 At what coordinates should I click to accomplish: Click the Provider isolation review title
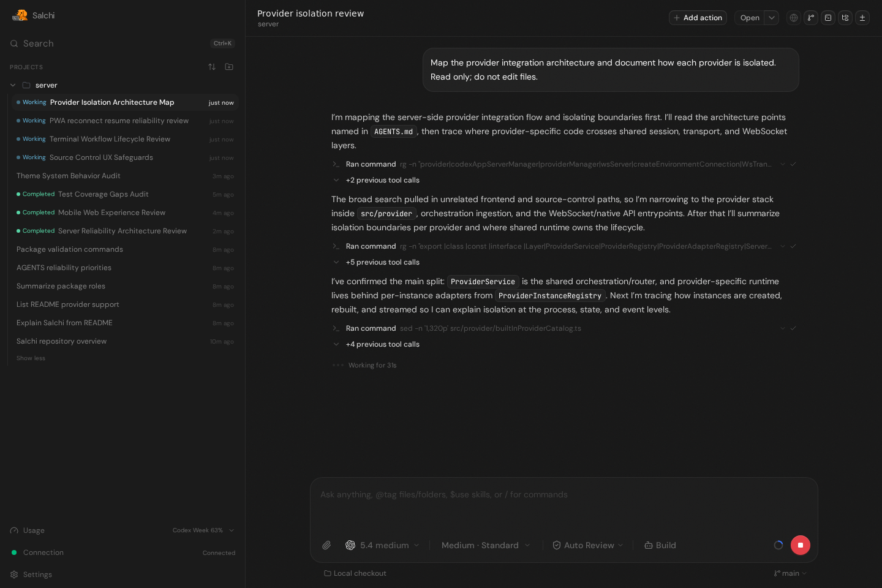tap(311, 13)
